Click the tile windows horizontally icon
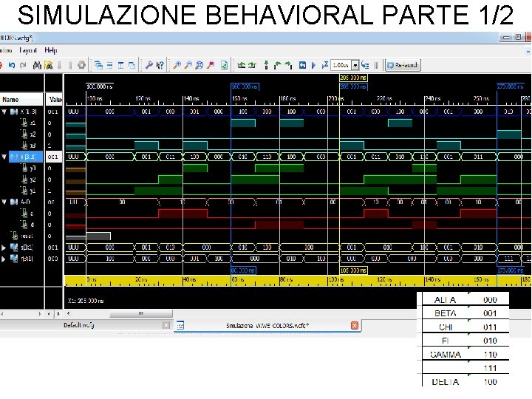This screenshot has width=532, height=399. [110, 65]
